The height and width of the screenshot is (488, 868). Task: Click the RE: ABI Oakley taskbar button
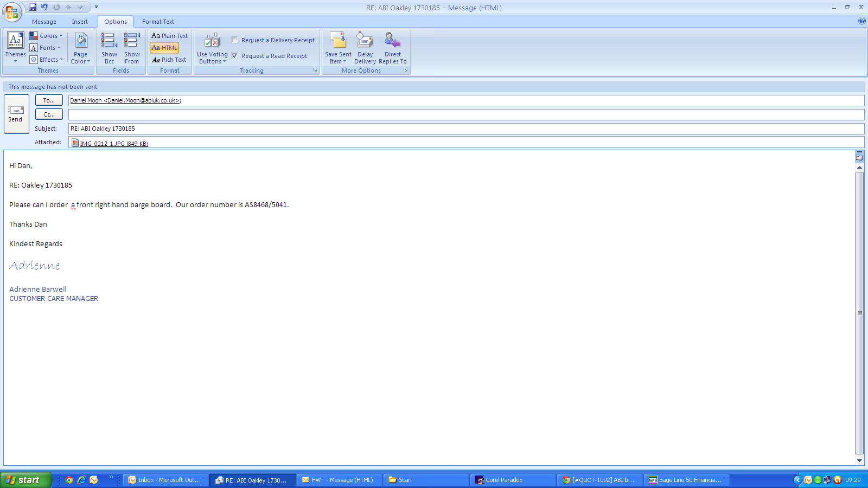pos(252,480)
